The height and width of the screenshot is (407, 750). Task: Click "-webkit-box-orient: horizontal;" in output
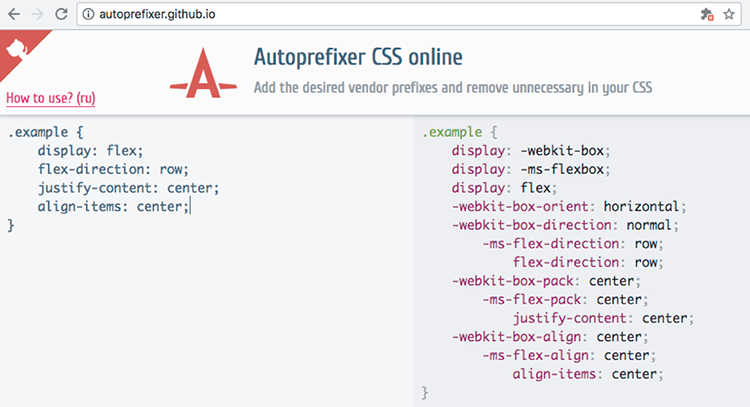pos(569,206)
